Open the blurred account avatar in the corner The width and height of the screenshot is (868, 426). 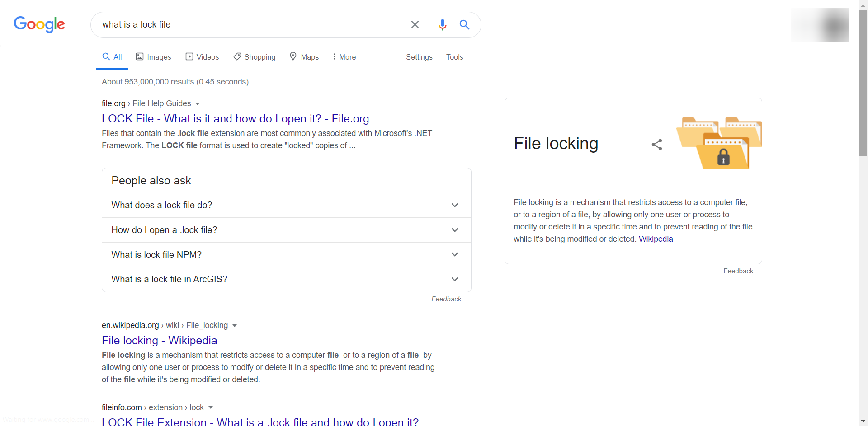[x=820, y=25]
